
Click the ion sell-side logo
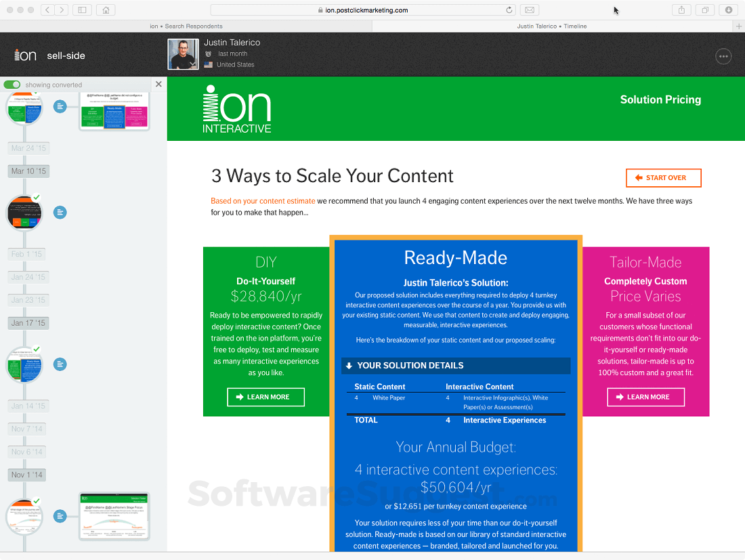[24, 54]
